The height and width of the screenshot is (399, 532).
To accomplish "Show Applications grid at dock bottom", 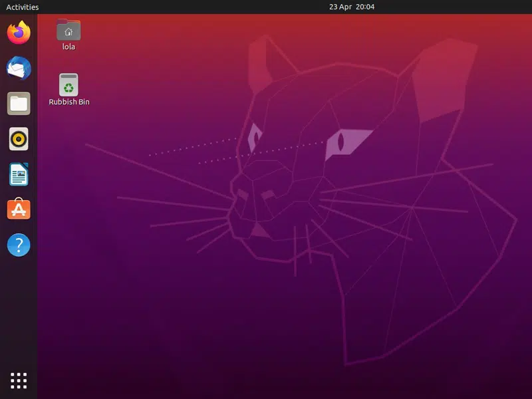I will [x=19, y=380].
